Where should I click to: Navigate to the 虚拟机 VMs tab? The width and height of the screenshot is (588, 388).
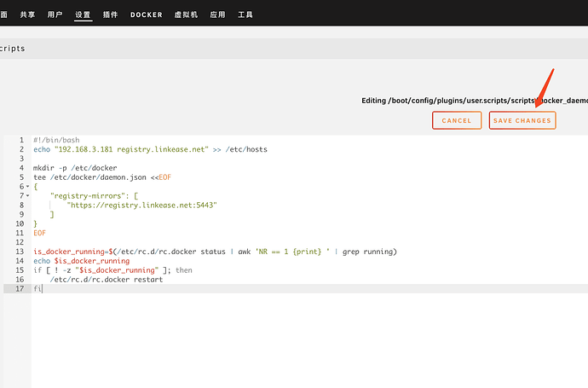(x=186, y=15)
